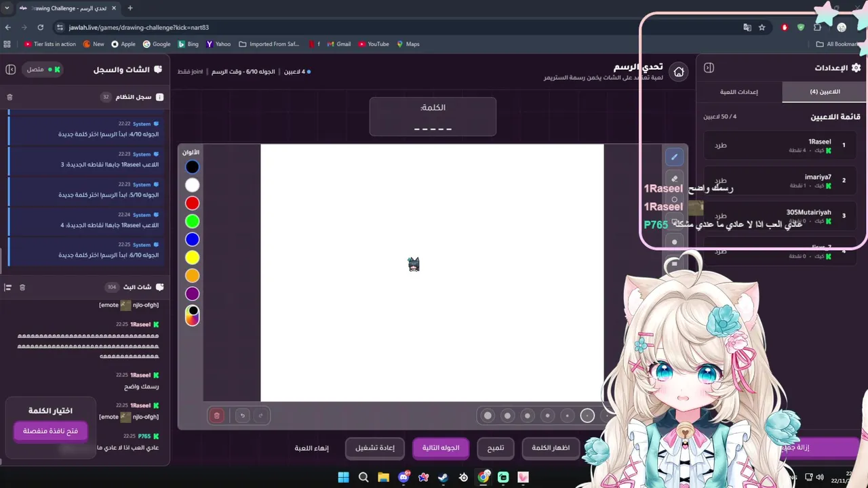The height and width of the screenshot is (488, 868).
Task: Pick the white color swatch
Action: [x=193, y=185]
